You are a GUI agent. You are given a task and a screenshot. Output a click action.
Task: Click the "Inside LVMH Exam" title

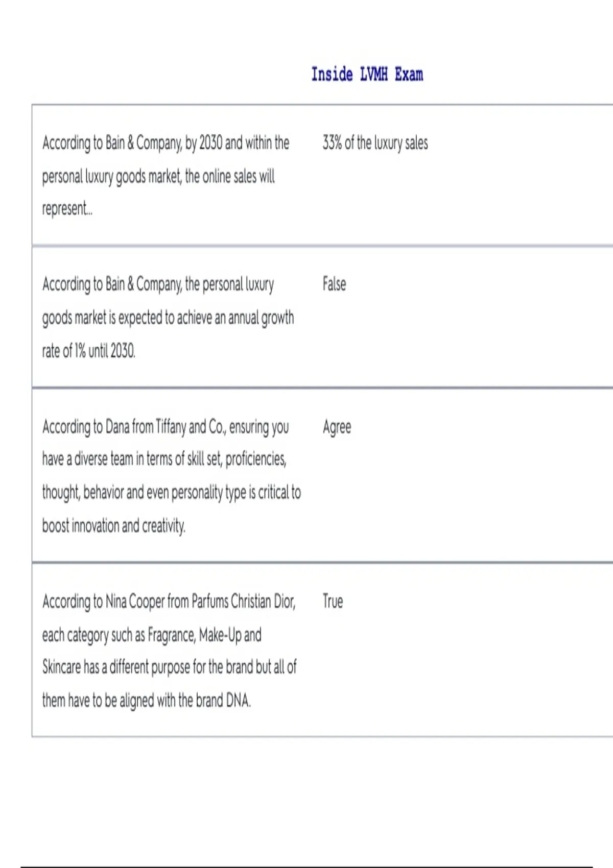coord(367,75)
